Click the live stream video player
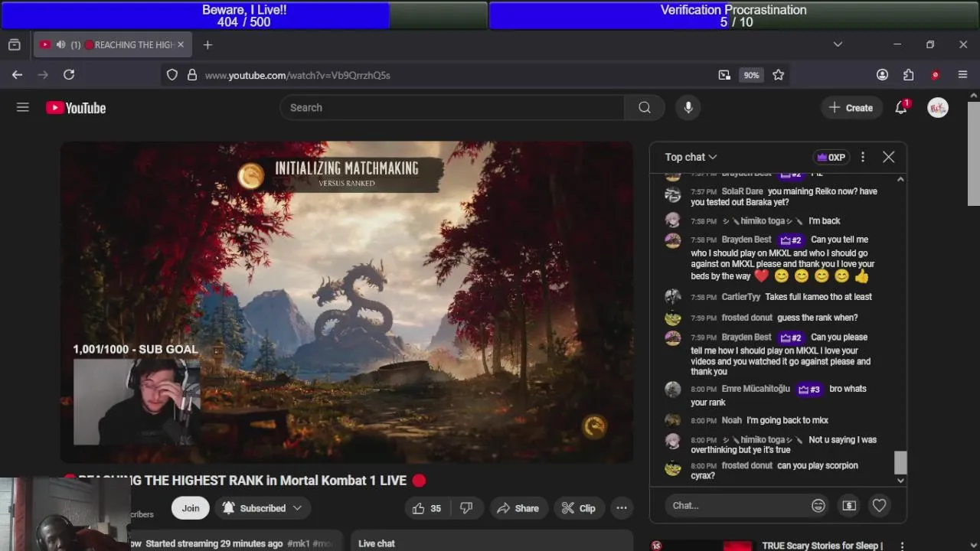The image size is (980, 551). 347,302
